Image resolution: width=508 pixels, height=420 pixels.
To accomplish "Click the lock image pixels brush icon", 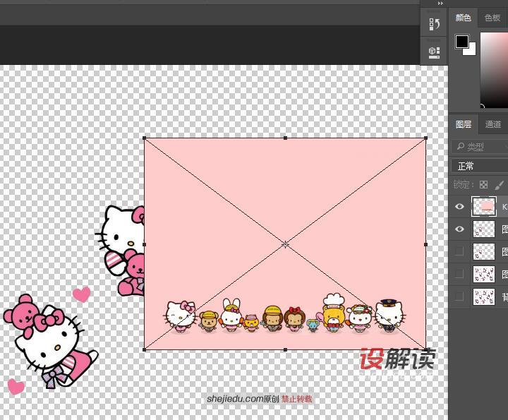I will (500, 185).
